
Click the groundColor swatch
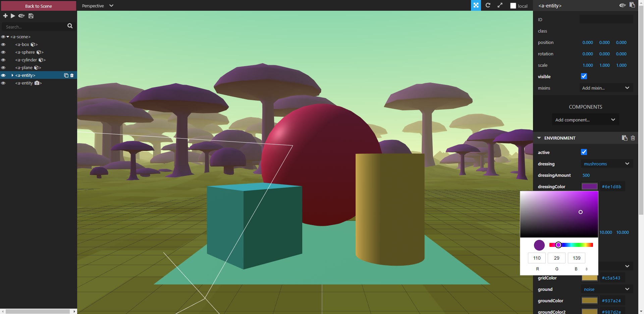coord(589,301)
